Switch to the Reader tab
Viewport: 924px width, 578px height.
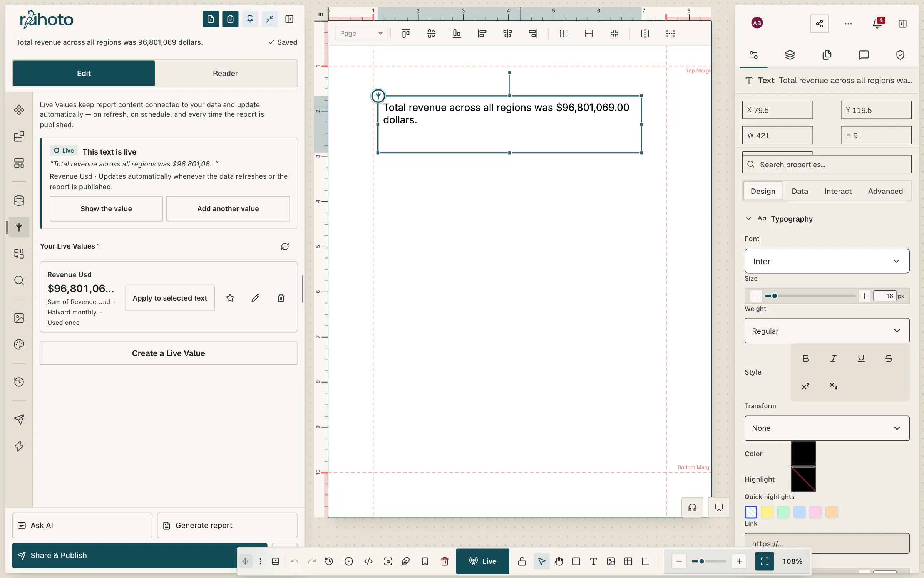225,73
